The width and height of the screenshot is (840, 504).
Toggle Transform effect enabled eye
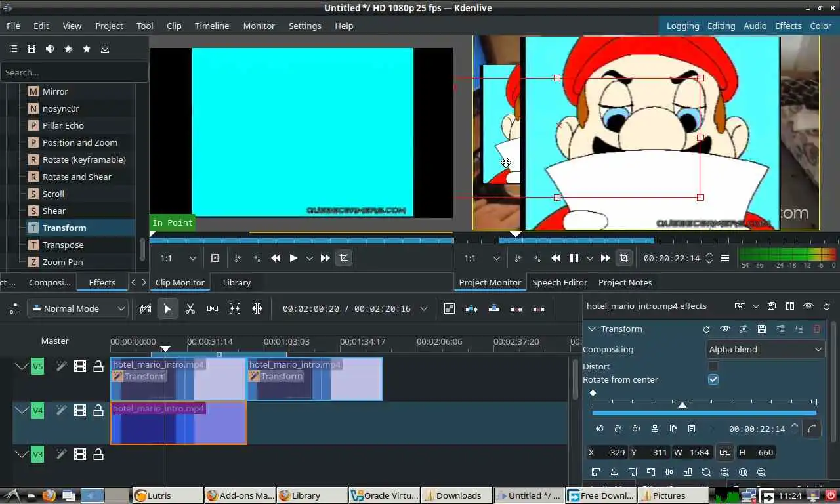725,329
